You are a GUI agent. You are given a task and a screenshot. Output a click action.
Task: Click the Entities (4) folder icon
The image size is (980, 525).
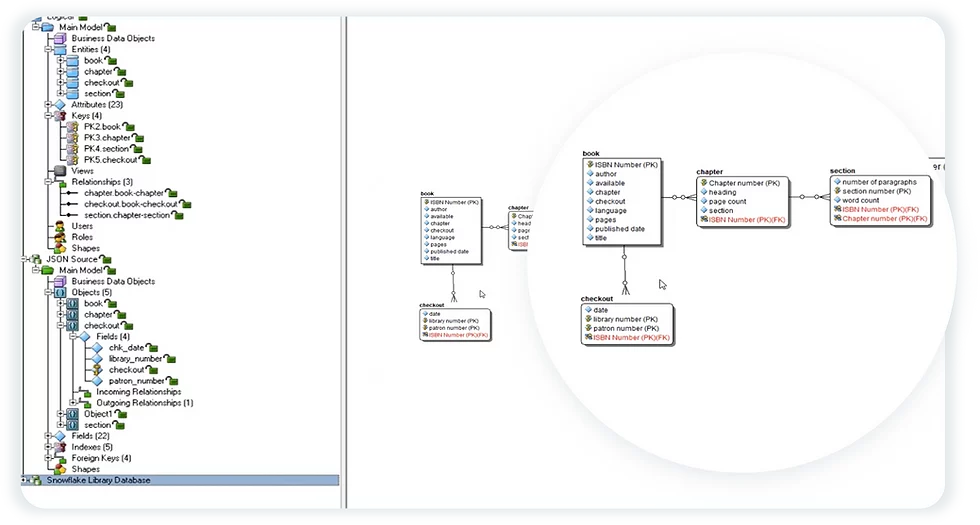click(x=60, y=49)
